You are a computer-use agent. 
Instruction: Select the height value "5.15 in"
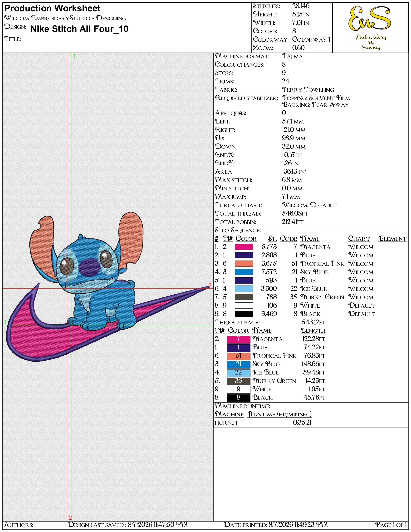[301, 14]
